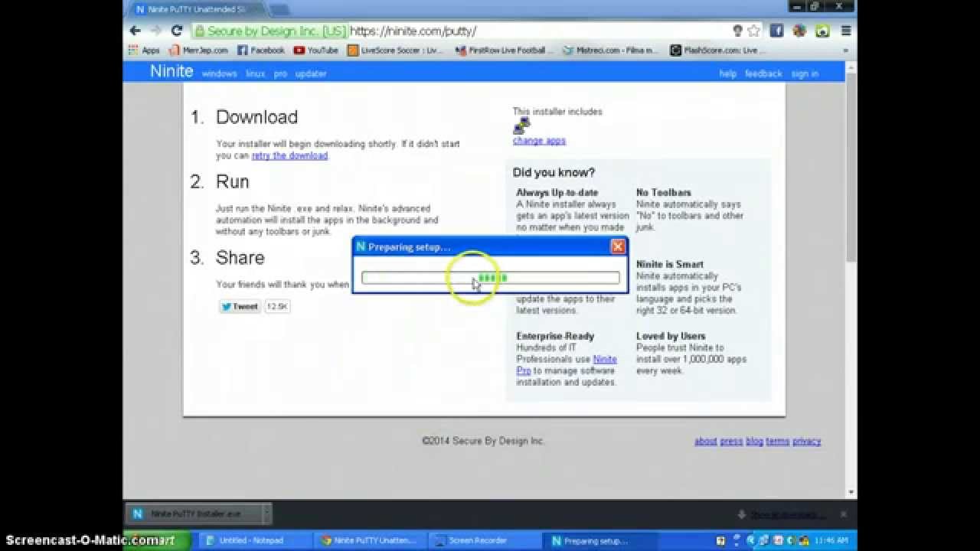Click change apps link
This screenshot has width=980, height=551.
click(x=539, y=141)
